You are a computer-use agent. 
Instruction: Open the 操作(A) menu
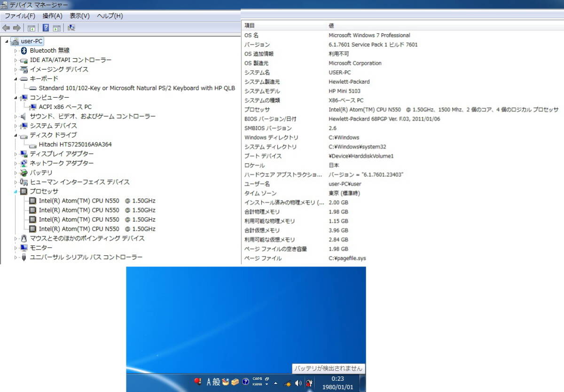click(x=52, y=16)
